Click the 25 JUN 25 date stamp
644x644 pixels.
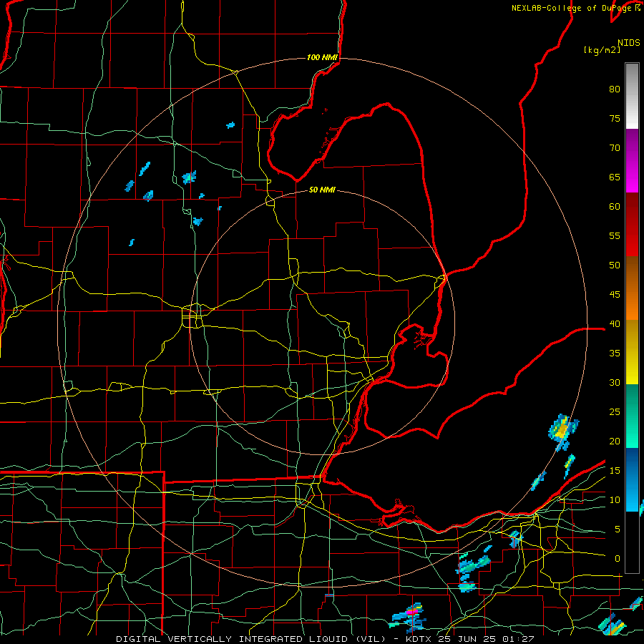(467, 639)
